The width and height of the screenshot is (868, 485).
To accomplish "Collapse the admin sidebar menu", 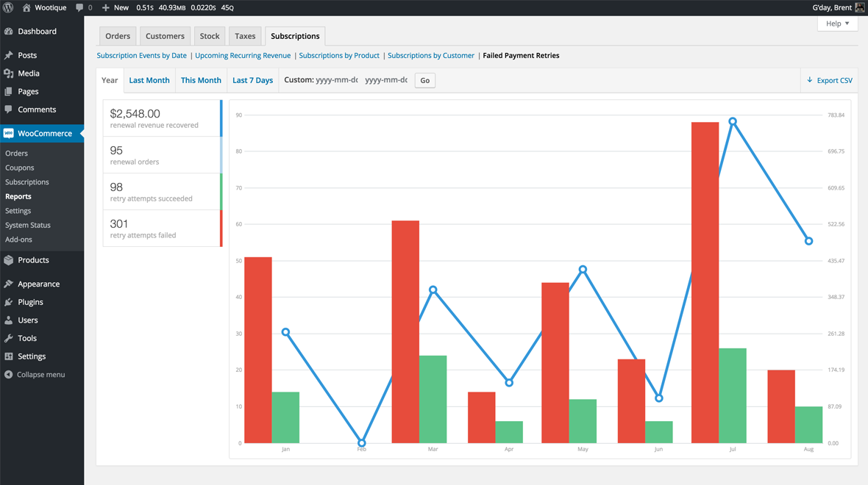I will [x=35, y=375].
